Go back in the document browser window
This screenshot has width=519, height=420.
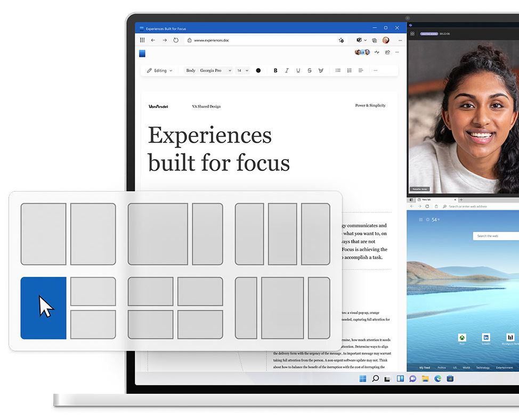click(x=153, y=40)
